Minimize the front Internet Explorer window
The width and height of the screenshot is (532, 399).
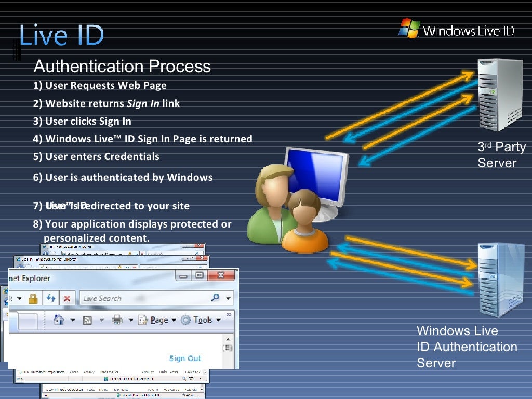coord(183,275)
